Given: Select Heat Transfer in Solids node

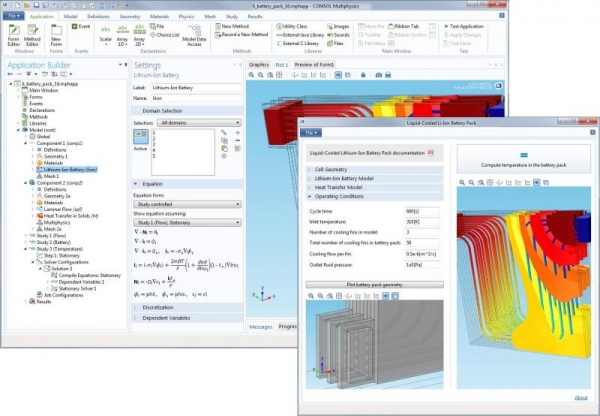Looking at the screenshot, I should (67, 216).
